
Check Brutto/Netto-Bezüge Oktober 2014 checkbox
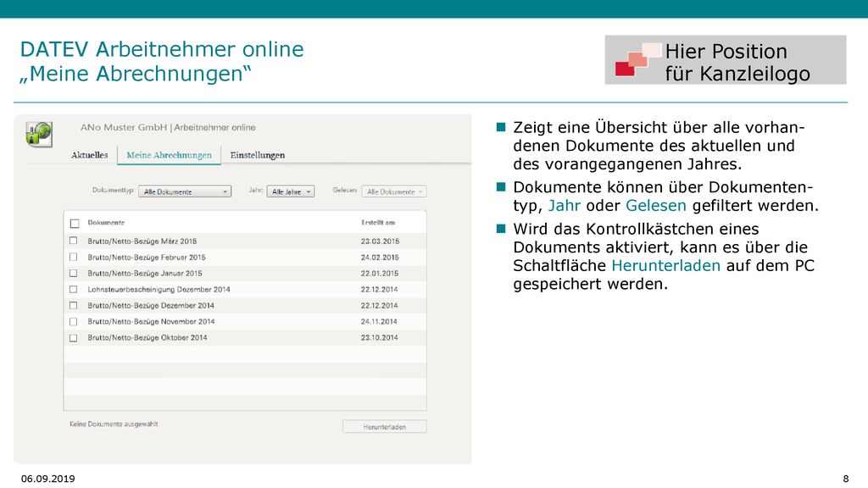73,337
